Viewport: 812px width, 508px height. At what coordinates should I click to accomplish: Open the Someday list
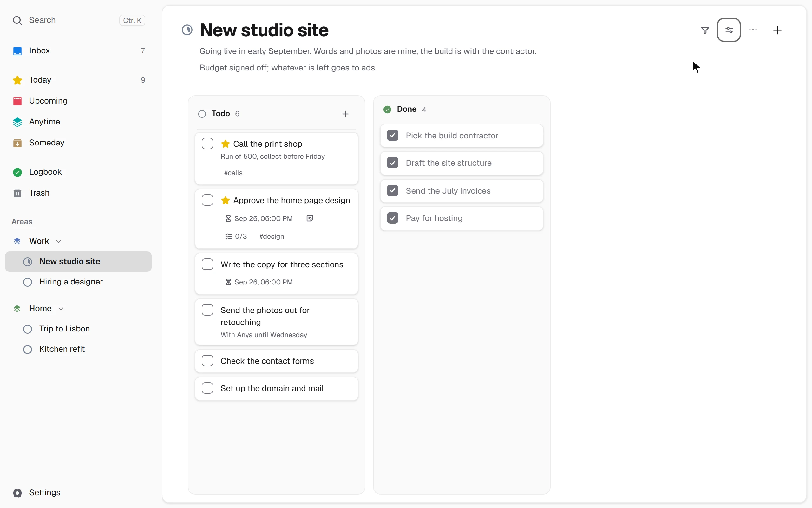point(78,143)
